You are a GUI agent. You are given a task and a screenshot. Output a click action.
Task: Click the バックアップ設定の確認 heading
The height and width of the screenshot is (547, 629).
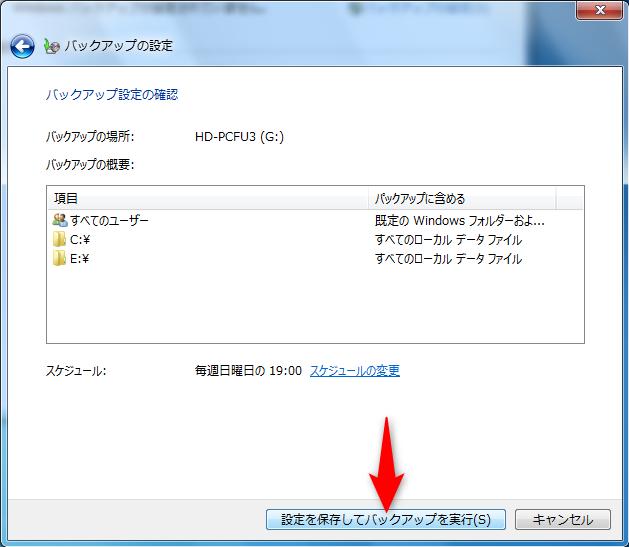click(x=112, y=95)
